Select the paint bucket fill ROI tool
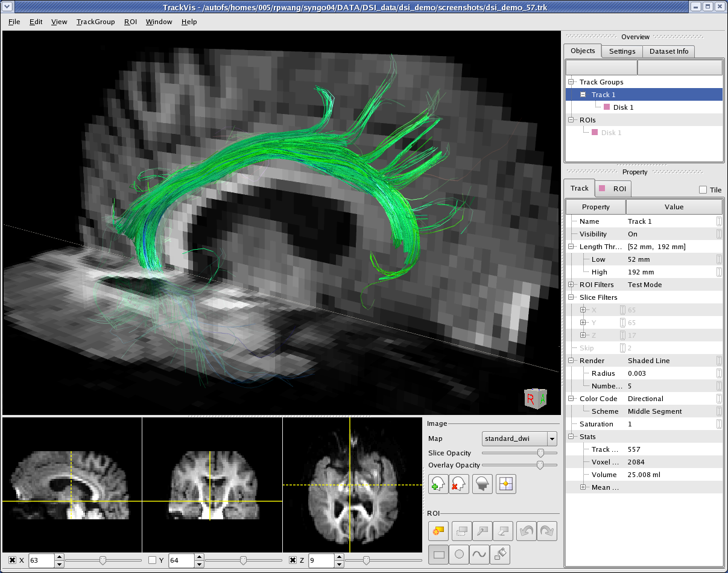Image resolution: width=728 pixels, height=573 pixels. (x=501, y=554)
